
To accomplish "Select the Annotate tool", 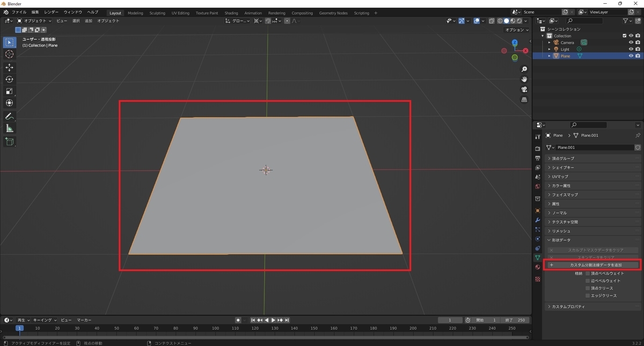I will tap(10, 117).
